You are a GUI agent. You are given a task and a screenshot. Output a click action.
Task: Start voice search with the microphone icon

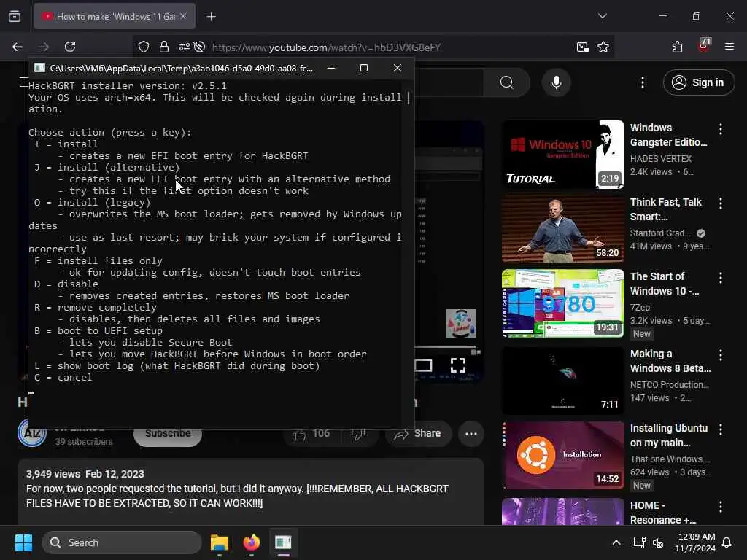556,82
